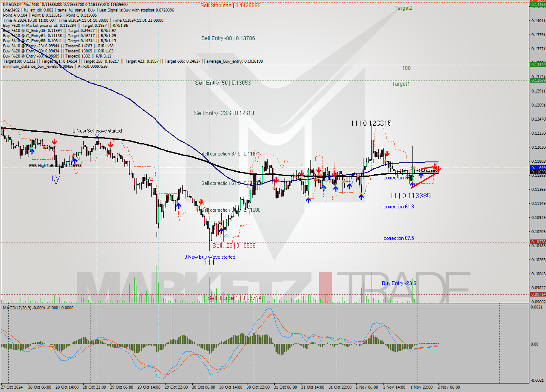Click the 'Time A:2024.10.30 11:00:00' info line
Screen dimensions: 546x392
tap(83, 20)
